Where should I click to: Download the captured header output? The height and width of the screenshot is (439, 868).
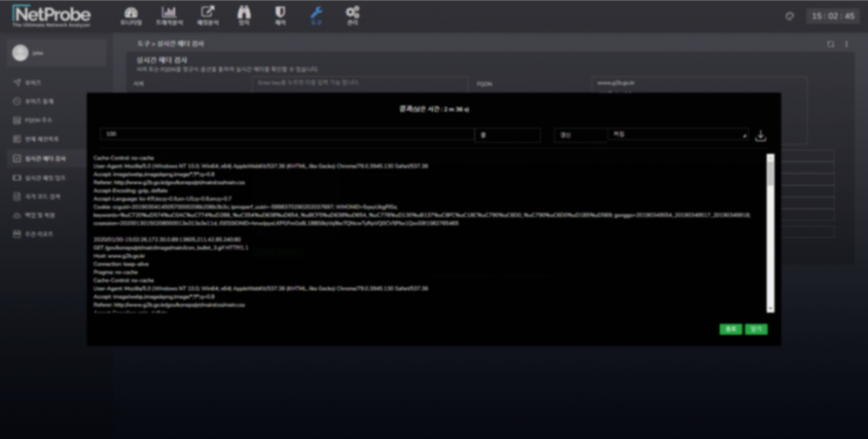click(760, 136)
